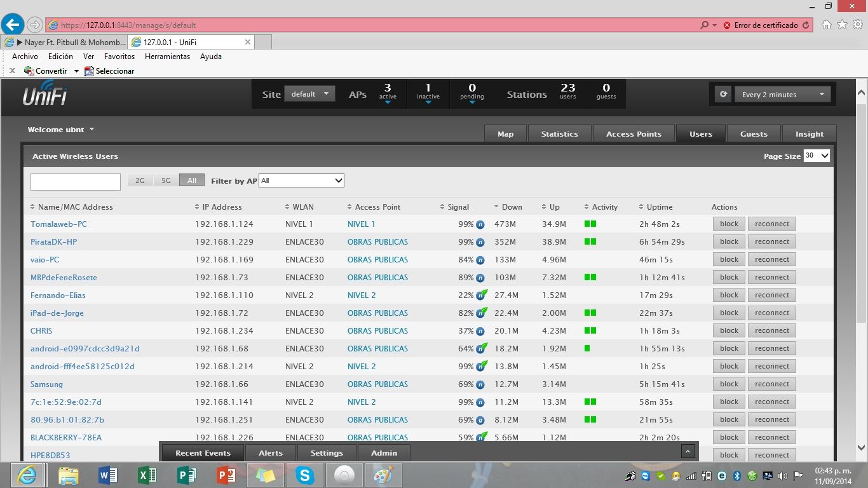This screenshot has height=488, width=868.
Task: Expand the Every 2 minutes refresh dropdown
Action: coord(782,95)
